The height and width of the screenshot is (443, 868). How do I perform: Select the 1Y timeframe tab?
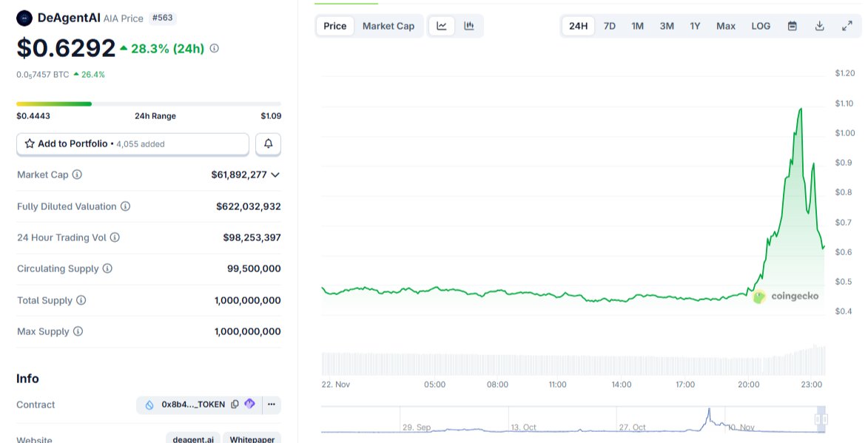point(695,25)
